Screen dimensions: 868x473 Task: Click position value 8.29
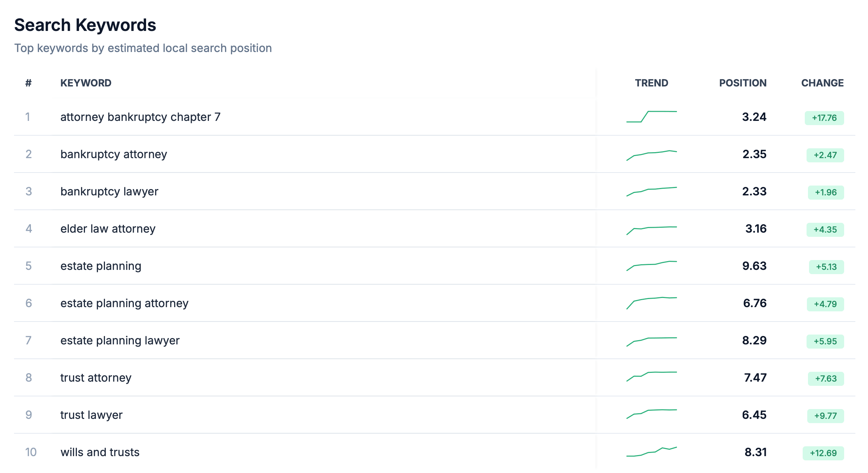click(754, 340)
